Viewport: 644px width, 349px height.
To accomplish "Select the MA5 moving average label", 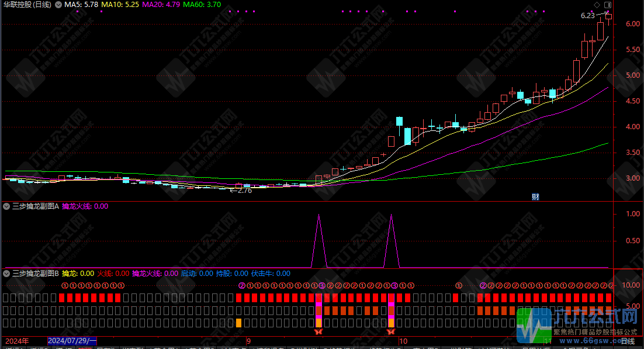I will click(81, 5).
